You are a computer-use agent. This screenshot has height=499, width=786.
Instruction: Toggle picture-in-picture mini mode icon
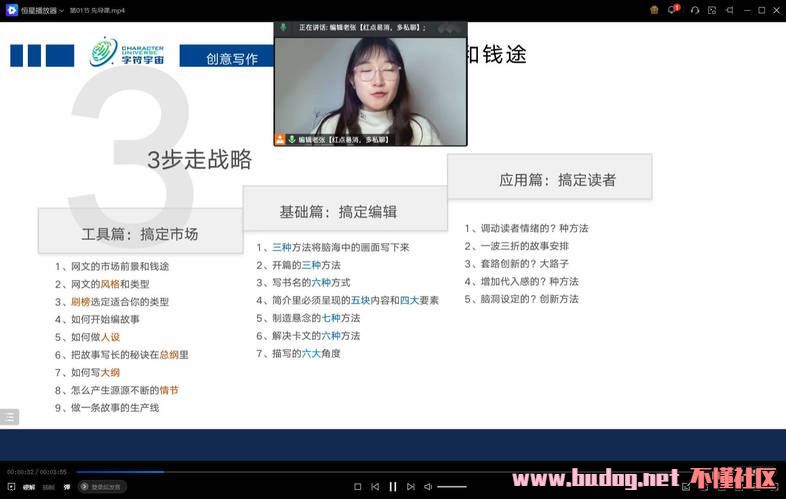pyautogui.click(x=712, y=10)
